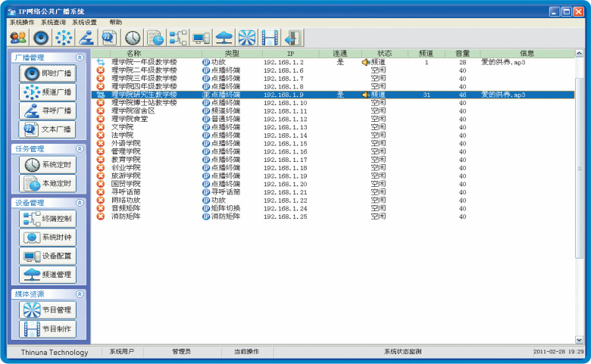
Task: Click the speaker status icon in the 理学院一年级教学楼 row
Action: [365, 62]
